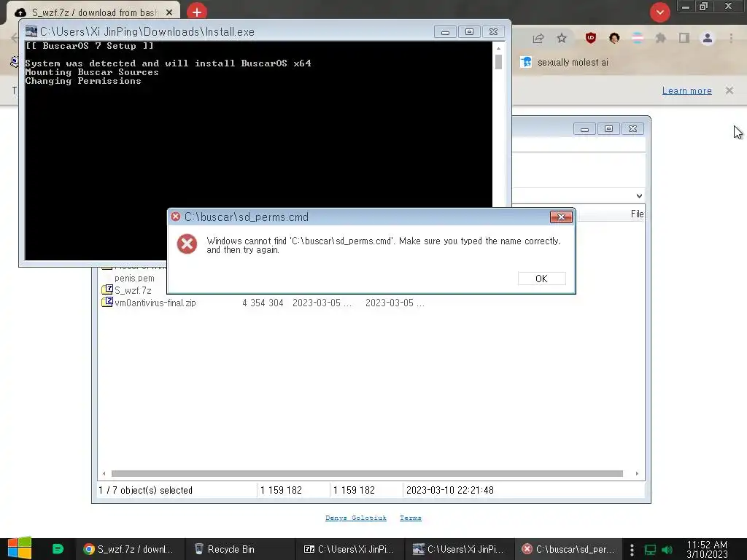Close the S_wzf.7z browser tab
Viewport: 747px width, 560px height.
point(169,13)
